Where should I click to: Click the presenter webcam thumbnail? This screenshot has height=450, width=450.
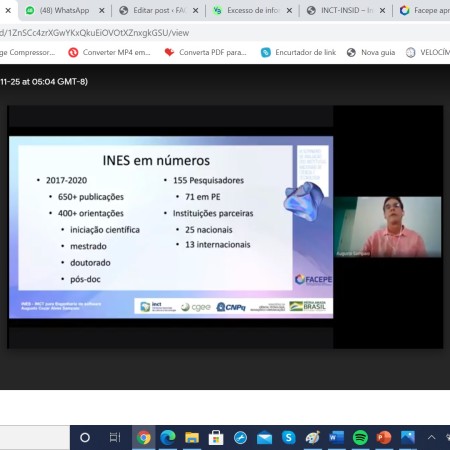(388, 227)
